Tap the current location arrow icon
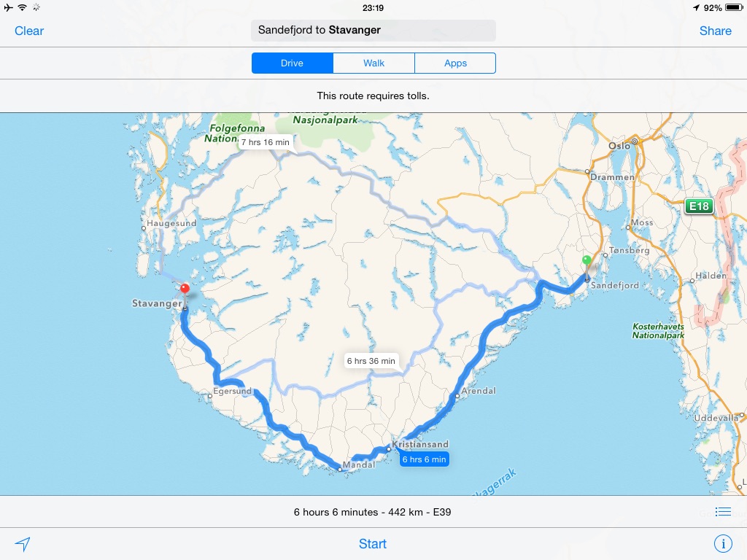This screenshot has height=560, width=747. pos(23,544)
